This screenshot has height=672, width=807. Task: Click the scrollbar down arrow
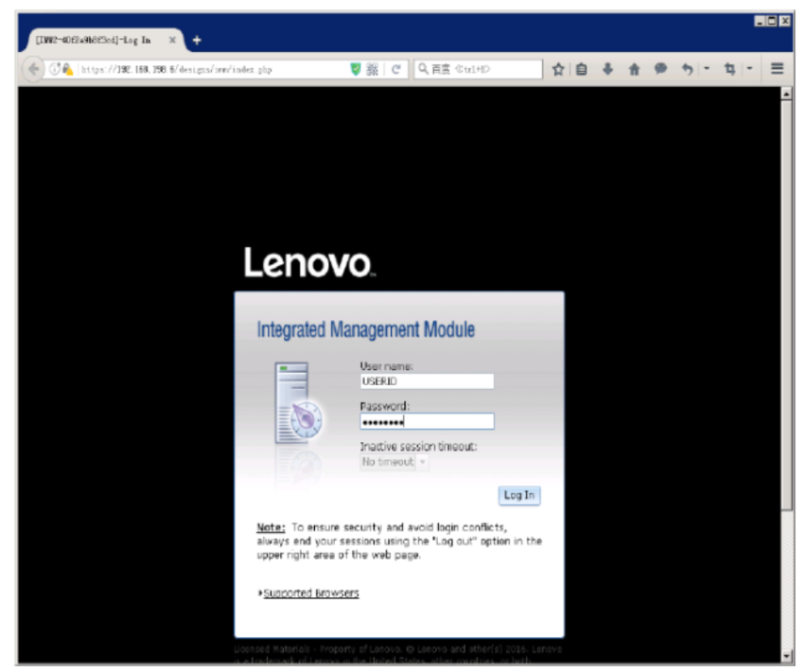(786, 656)
